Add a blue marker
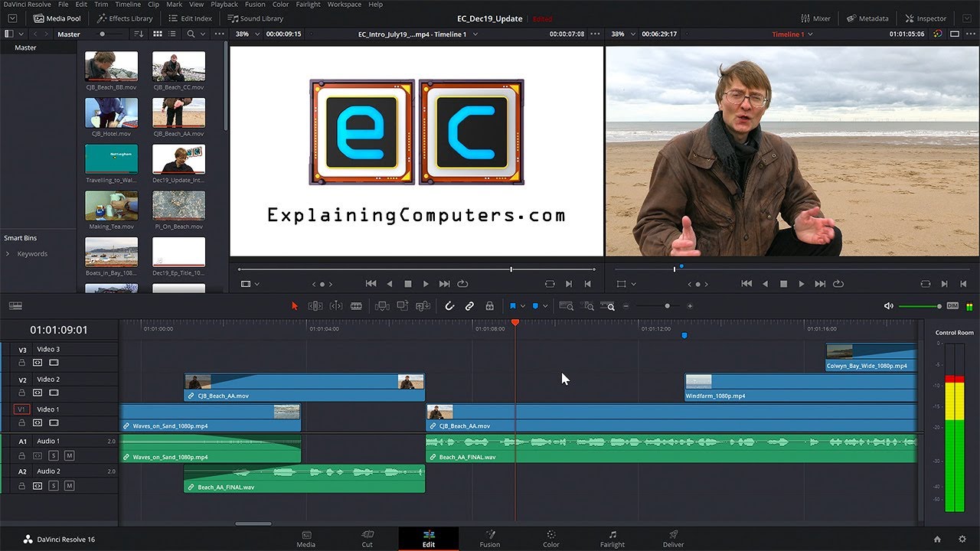Screen dimensions: 980x551 click(x=535, y=306)
